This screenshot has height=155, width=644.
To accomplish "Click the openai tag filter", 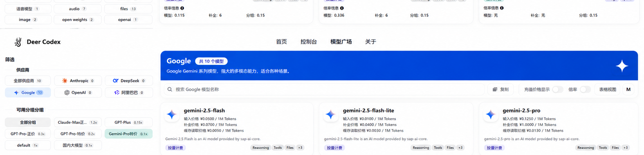I will [x=129, y=20].
